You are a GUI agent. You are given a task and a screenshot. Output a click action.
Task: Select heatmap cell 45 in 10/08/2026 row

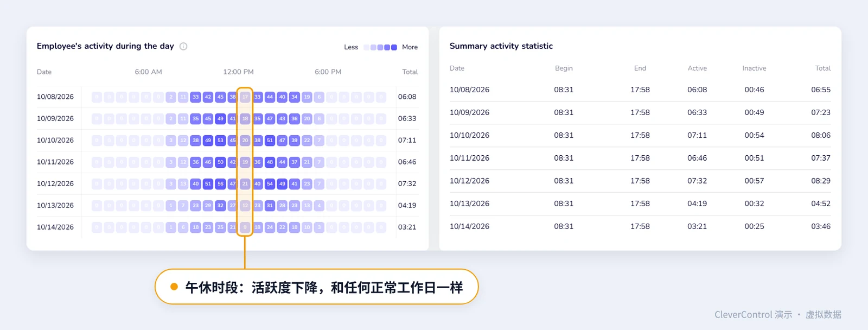[x=220, y=97]
